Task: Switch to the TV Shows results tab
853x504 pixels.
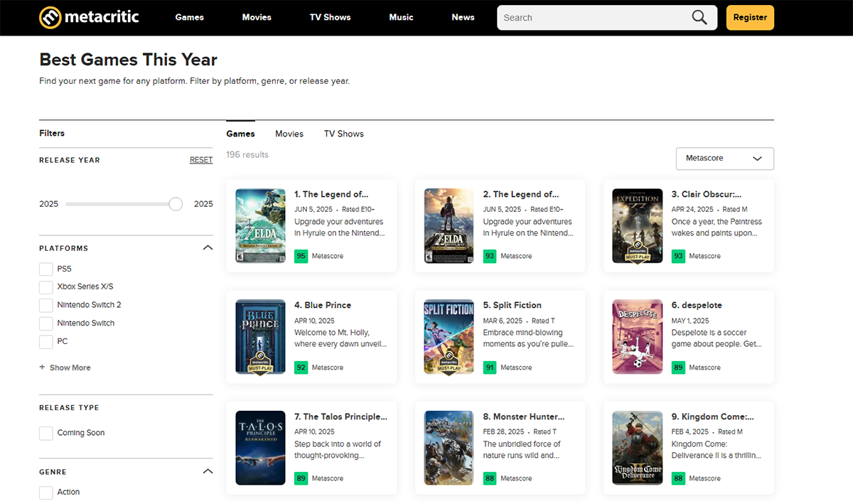Action: pos(344,134)
